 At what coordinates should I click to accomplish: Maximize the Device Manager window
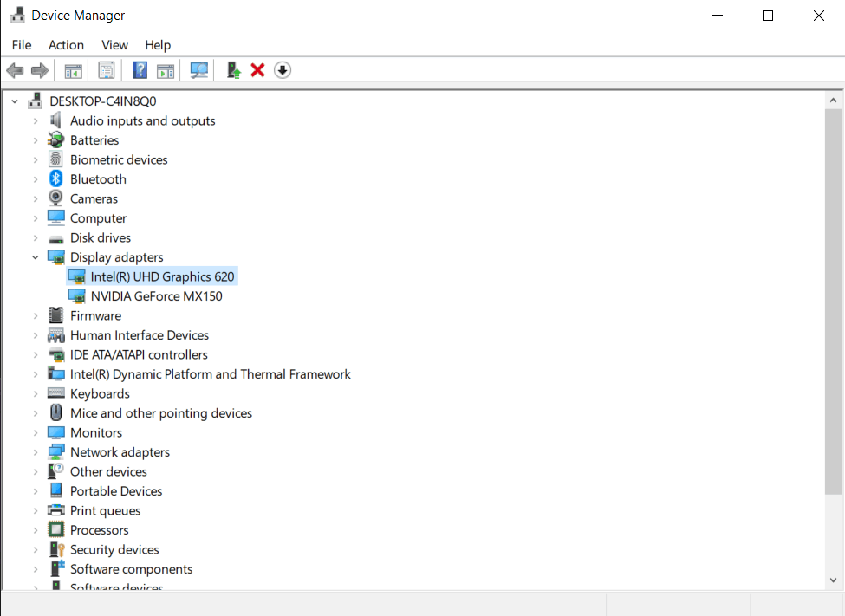[x=768, y=16]
